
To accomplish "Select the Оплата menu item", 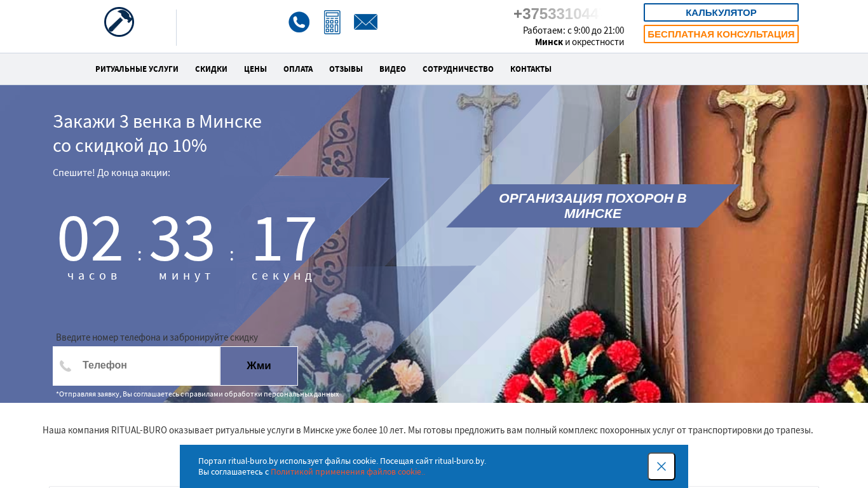I will [297, 69].
